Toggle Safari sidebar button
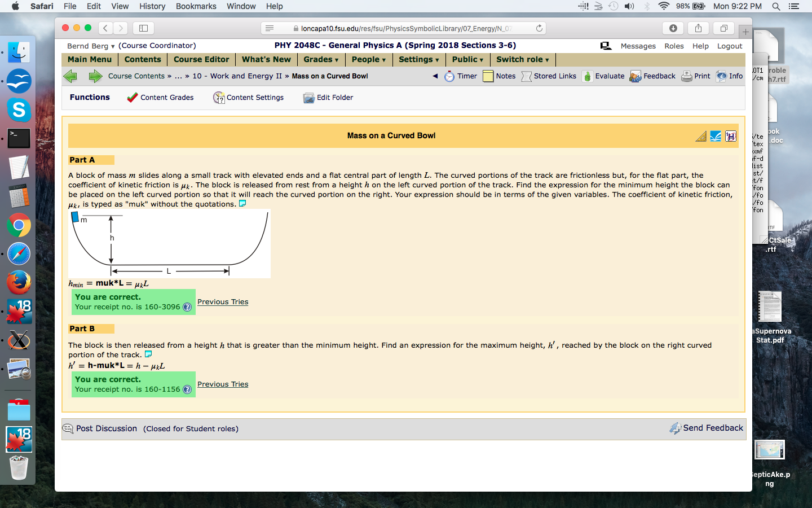The width and height of the screenshot is (812, 508). click(x=143, y=28)
